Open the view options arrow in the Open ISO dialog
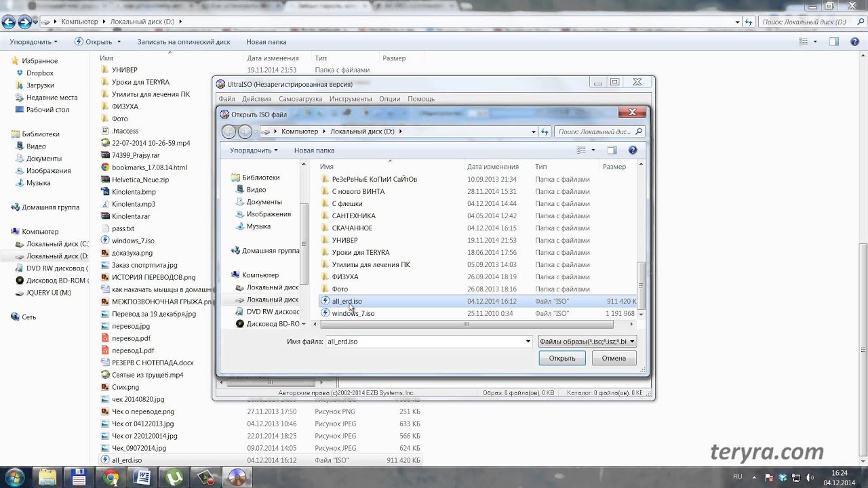Image resolution: width=868 pixels, height=488 pixels. (x=593, y=150)
